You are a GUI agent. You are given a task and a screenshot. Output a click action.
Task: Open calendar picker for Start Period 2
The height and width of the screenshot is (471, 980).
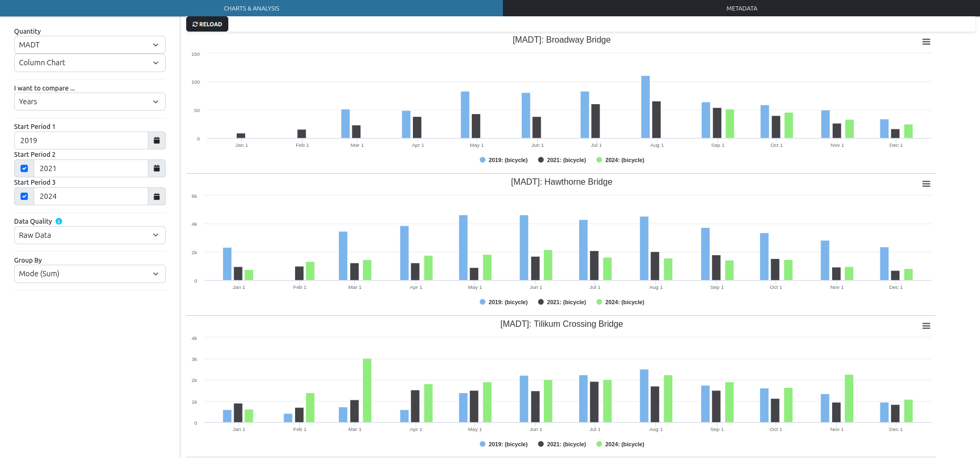tap(156, 168)
